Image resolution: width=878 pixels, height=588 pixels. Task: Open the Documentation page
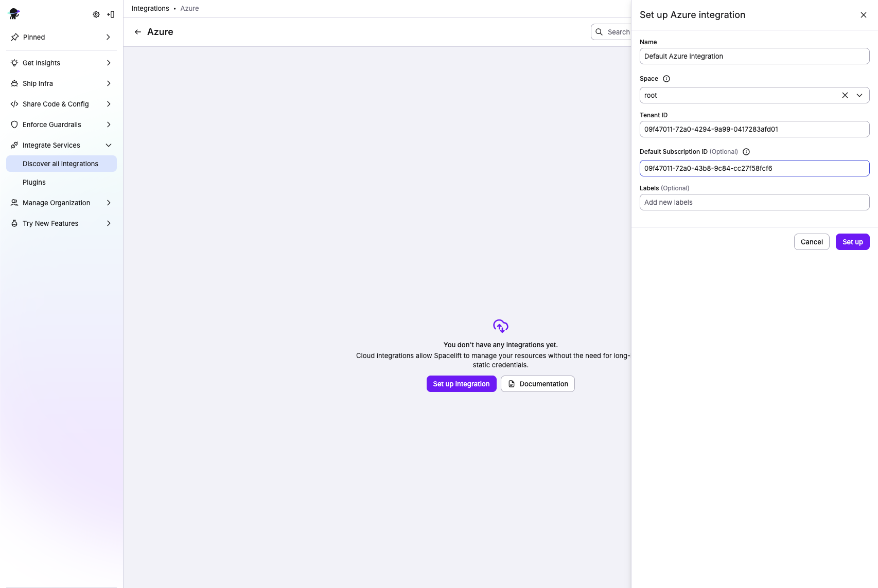pos(537,384)
